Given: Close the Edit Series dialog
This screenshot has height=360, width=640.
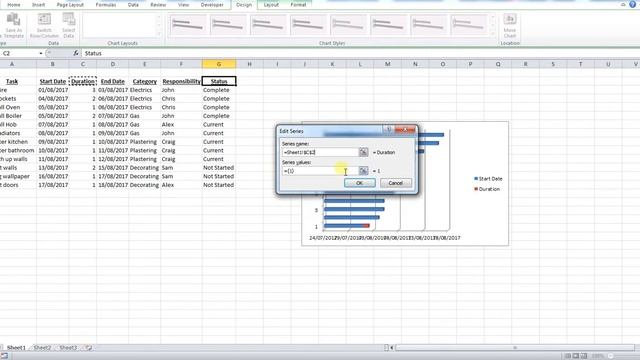Looking at the screenshot, I should click(405, 130).
